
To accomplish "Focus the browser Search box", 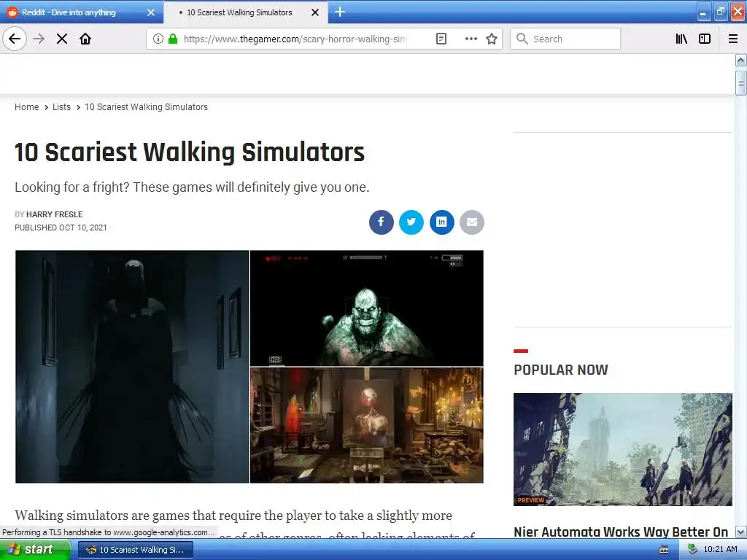I will coord(565,39).
